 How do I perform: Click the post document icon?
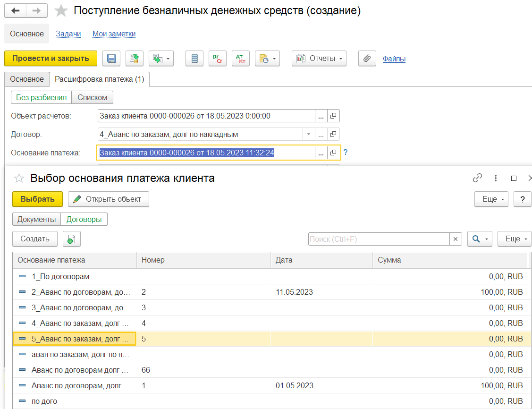coord(135,59)
